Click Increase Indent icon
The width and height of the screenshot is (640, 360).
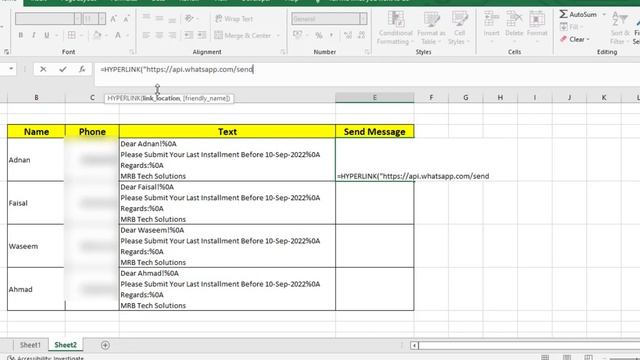pyautogui.click(x=202, y=36)
